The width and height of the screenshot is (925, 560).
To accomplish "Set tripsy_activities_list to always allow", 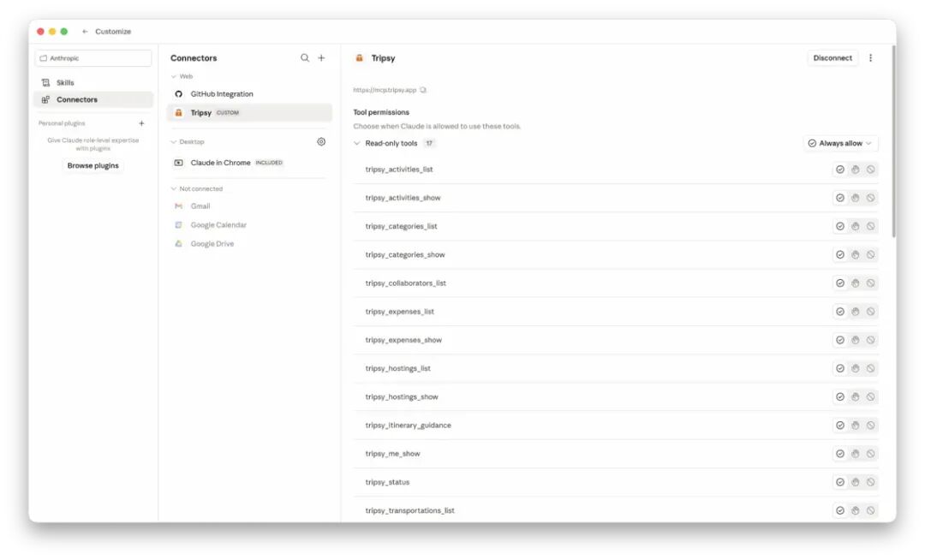I will (840, 170).
